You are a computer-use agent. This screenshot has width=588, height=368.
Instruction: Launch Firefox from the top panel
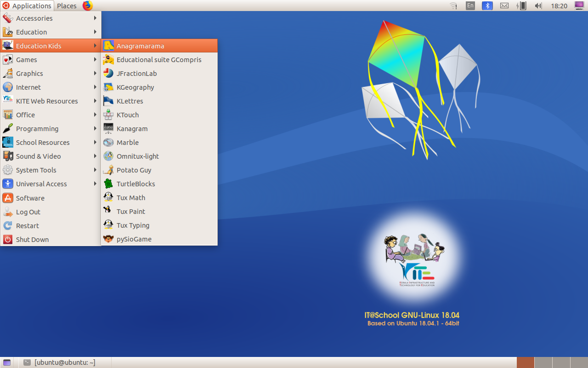coord(87,6)
